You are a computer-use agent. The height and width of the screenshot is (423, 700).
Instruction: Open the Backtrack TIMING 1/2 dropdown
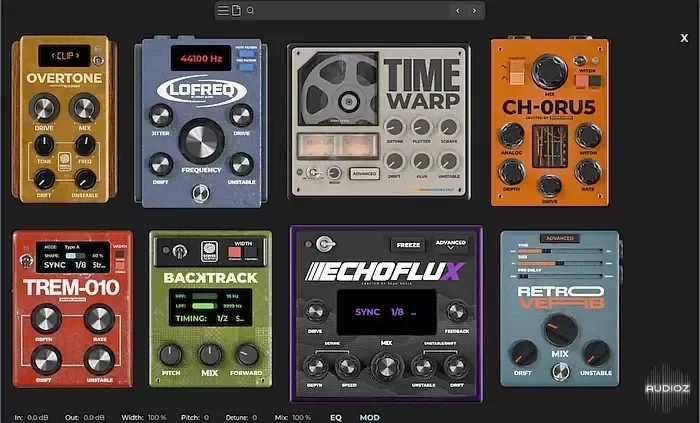click(x=222, y=318)
